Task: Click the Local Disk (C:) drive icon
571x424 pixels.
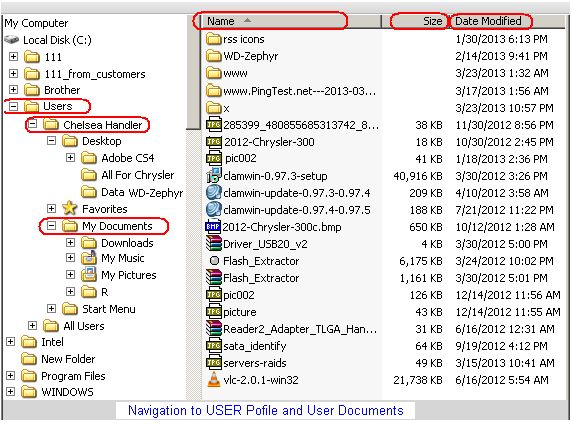Action: pos(12,39)
